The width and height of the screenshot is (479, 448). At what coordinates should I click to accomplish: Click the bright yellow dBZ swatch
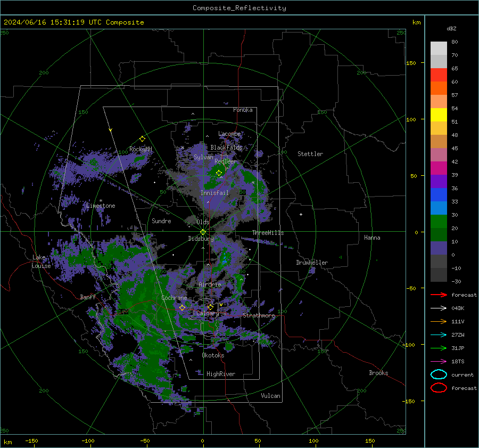(x=439, y=115)
